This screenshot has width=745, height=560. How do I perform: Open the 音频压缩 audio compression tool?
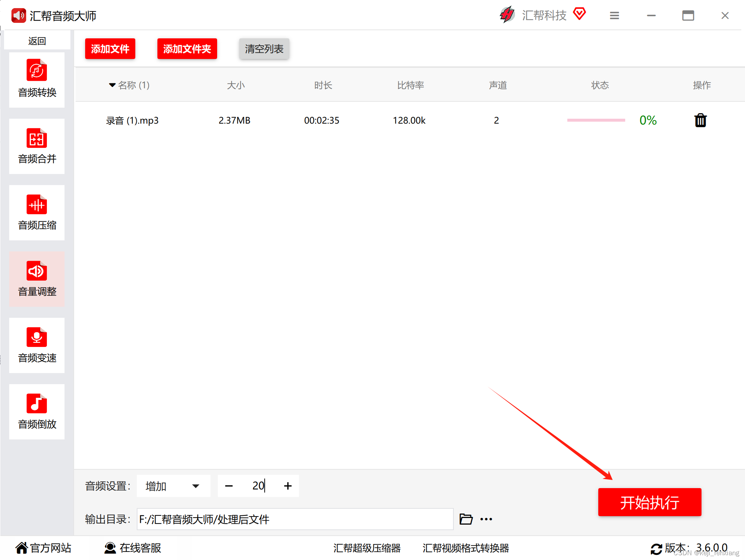click(37, 212)
